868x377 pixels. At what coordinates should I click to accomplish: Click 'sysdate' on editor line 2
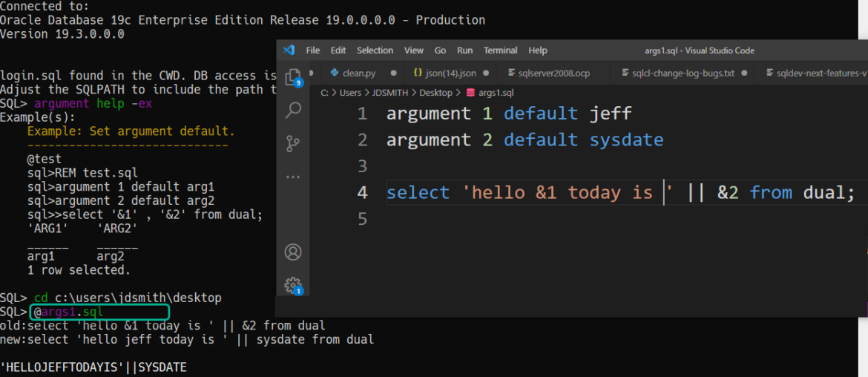pyautogui.click(x=626, y=140)
